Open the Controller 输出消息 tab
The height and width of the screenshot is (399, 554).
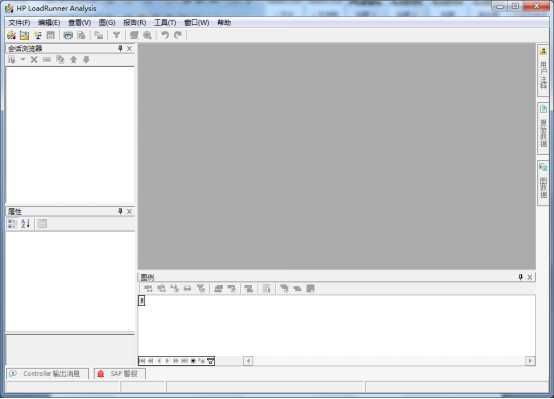[47, 374]
